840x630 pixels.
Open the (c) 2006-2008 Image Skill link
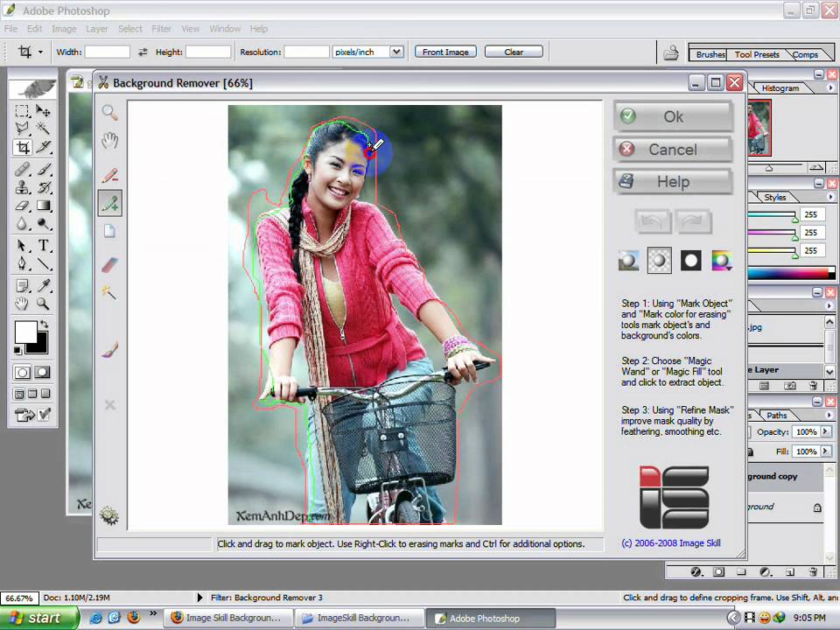click(x=670, y=542)
